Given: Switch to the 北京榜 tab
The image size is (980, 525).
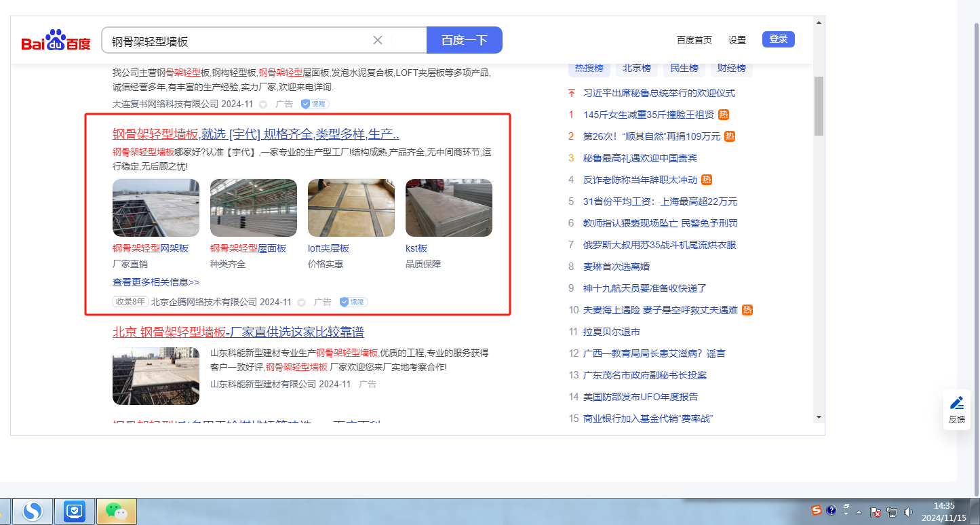Looking at the screenshot, I should click(x=637, y=68).
